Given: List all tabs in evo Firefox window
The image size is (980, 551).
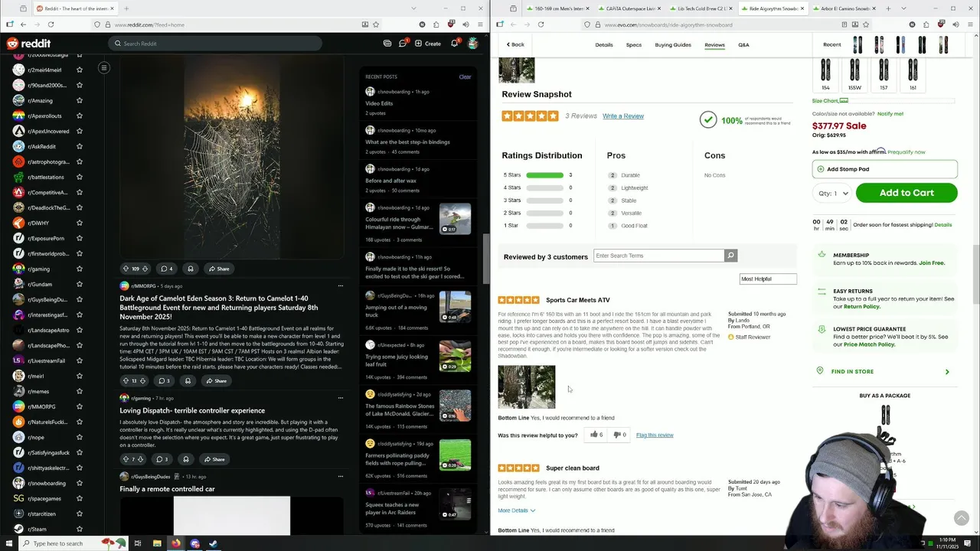Looking at the screenshot, I should [903, 8].
